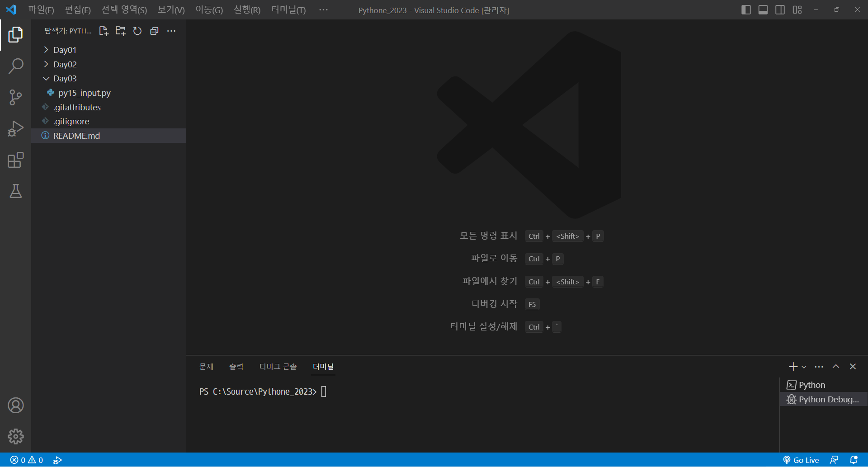This screenshot has height=467, width=868.
Task: Create a new folder in explorer
Action: pyautogui.click(x=120, y=31)
